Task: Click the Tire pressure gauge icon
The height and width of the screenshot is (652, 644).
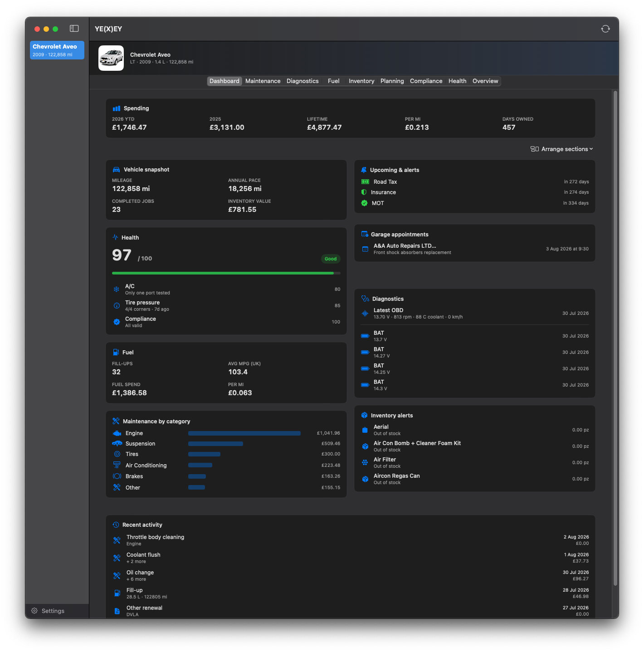Action: point(117,305)
